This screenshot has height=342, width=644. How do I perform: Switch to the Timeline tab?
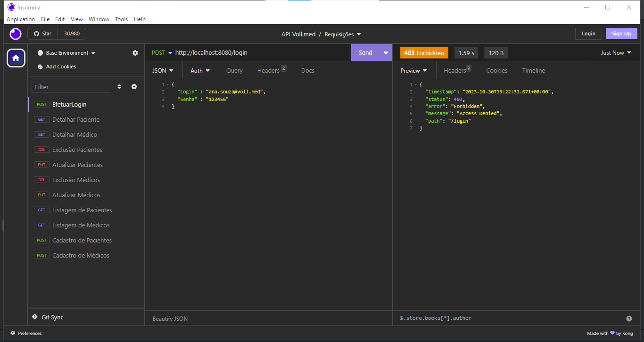(x=534, y=70)
